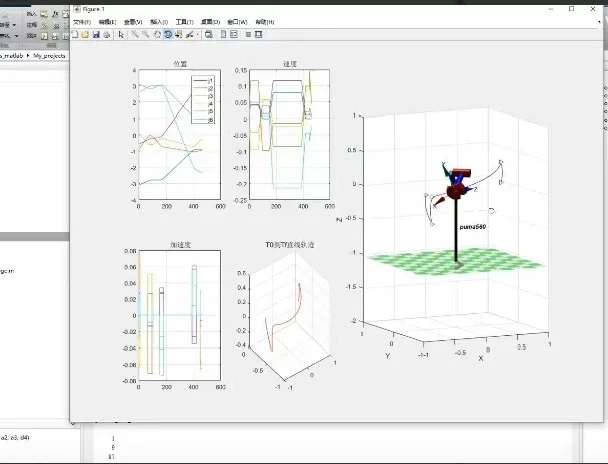Click the j1 legend entry
608x464 pixels.
tap(203, 81)
